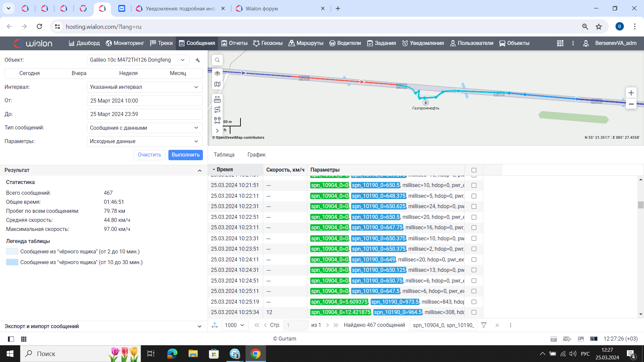
Task: Check the box for 10:21:51 message row
Action: click(474, 185)
